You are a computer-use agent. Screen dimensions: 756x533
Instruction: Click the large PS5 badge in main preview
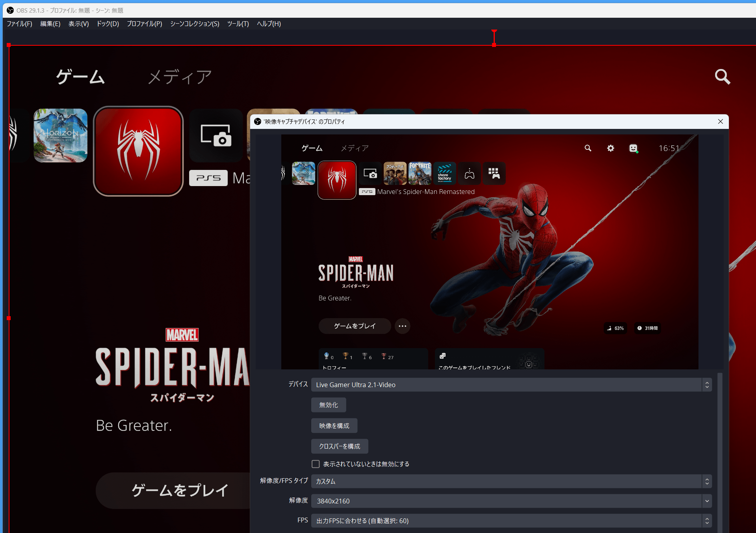pos(208,178)
